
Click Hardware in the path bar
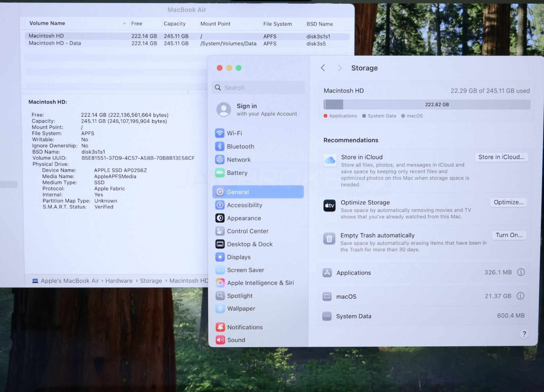pyautogui.click(x=119, y=281)
